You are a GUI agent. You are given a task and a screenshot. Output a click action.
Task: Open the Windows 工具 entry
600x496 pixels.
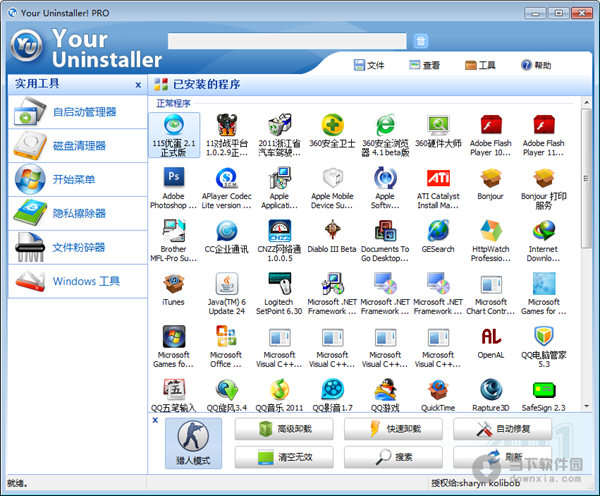tap(78, 281)
